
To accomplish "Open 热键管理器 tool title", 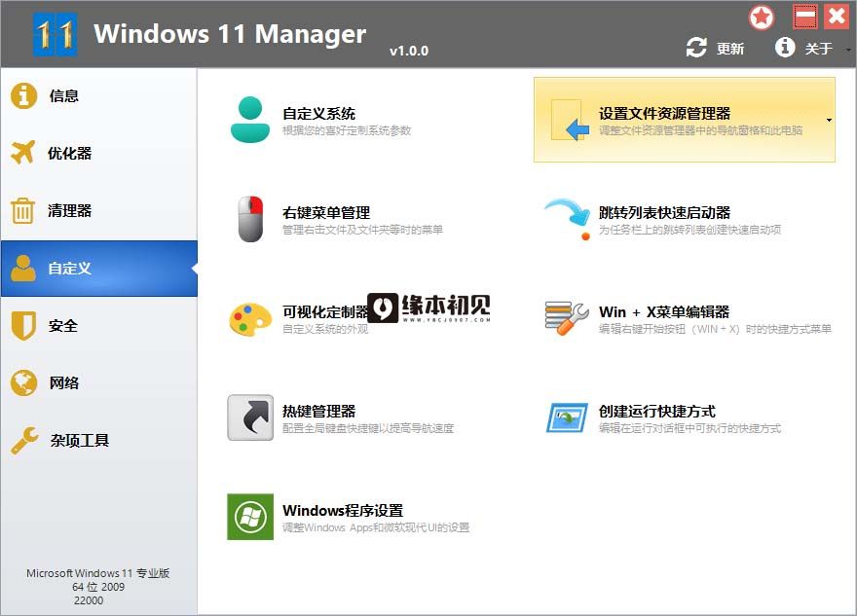I will [x=318, y=412].
